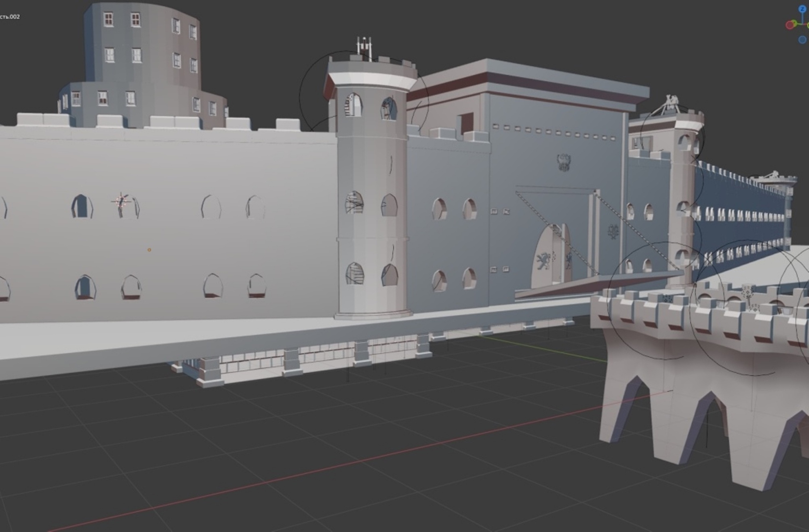
Task: Click the red negative X gizmo circle
Action: click(x=790, y=25)
